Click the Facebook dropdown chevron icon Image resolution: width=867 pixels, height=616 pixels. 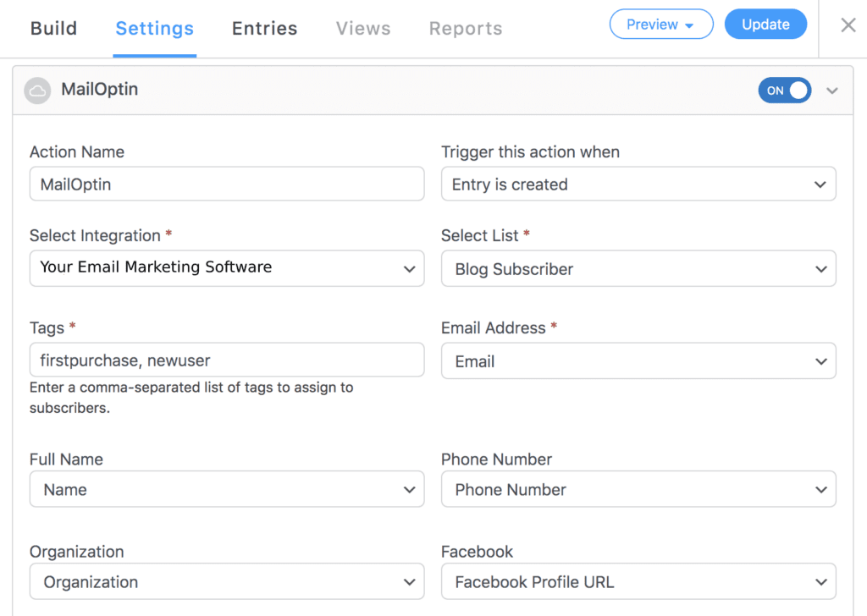click(x=820, y=581)
